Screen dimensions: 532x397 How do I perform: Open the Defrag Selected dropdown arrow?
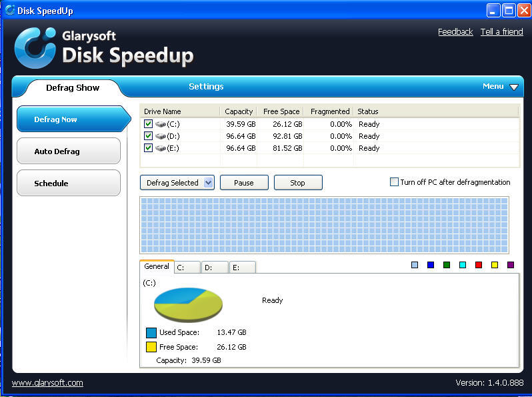tap(208, 183)
